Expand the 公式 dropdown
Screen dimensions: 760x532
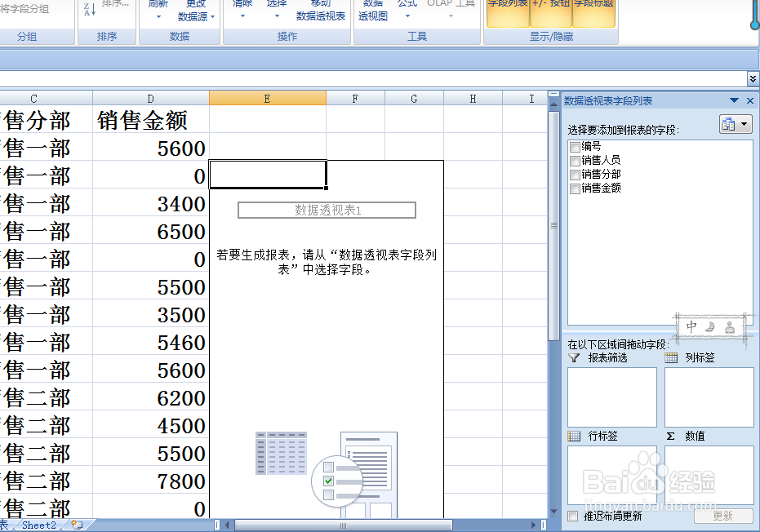tap(407, 16)
